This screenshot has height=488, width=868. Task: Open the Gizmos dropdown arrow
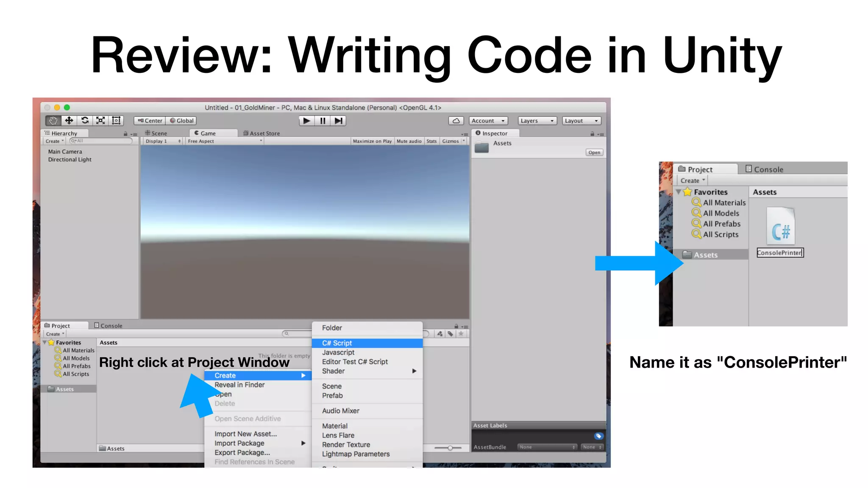coord(464,141)
